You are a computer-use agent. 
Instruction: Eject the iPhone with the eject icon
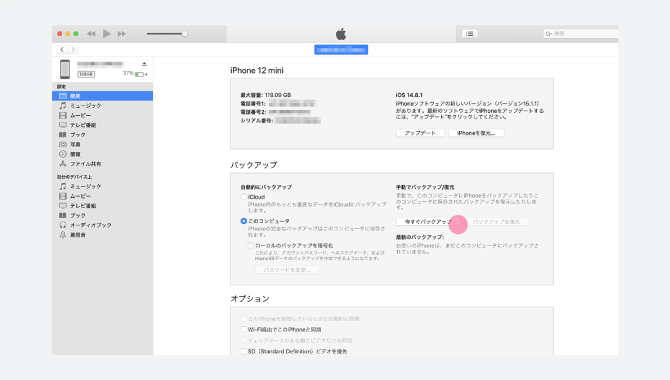point(144,64)
